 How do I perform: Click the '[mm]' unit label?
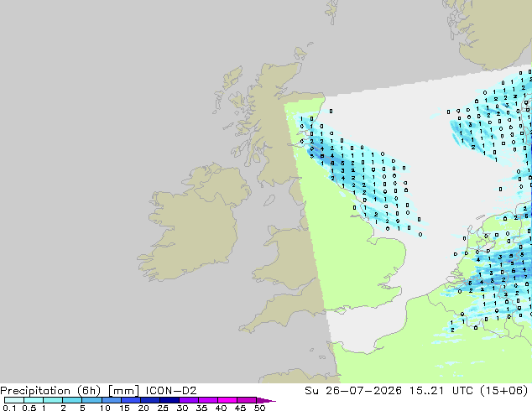pyautogui.click(x=123, y=391)
